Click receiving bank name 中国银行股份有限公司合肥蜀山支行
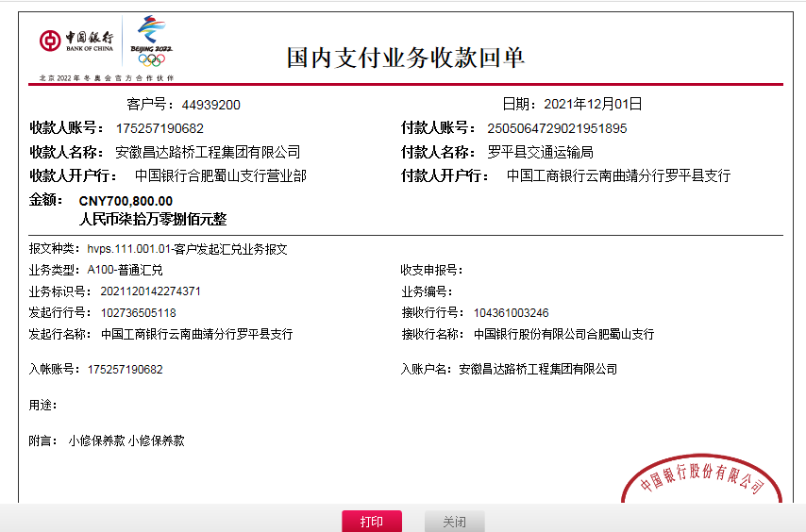The width and height of the screenshot is (806, 532). click(563, 334)
